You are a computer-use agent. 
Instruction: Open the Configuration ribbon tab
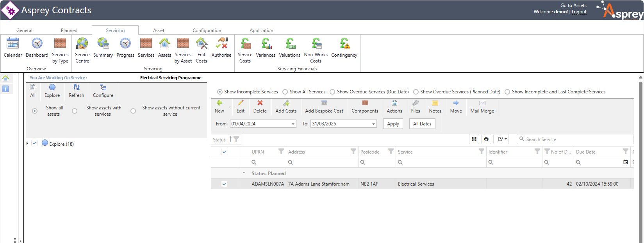click(x=207, y=30)
